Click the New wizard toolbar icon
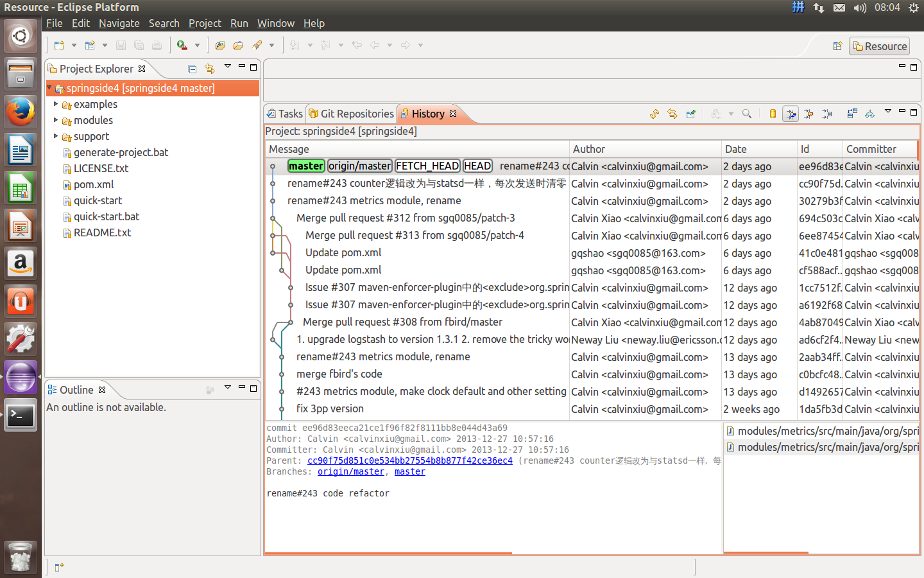Screen dimensions: 924x578 [59, 46]
